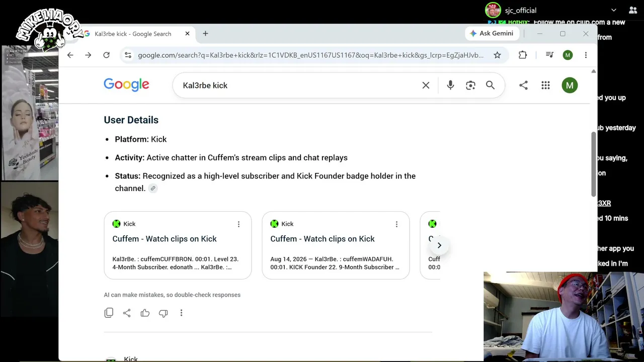The width and height of the screenshot is (644, 362).
Task: Open the media controls icon in Chrome toolbar
Action: [x=549, y=55]
